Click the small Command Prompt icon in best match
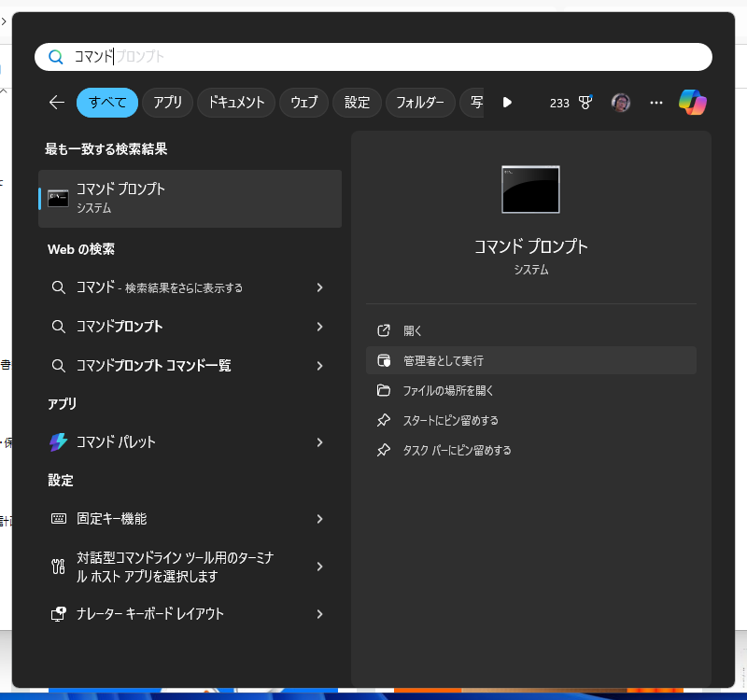 [x=58, y=199]
